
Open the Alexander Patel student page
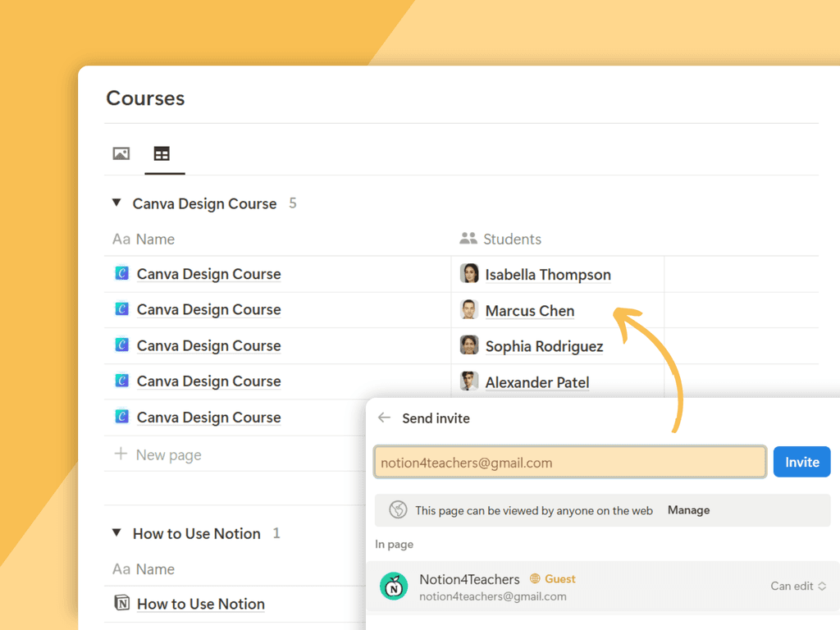[x=537, y=382]
